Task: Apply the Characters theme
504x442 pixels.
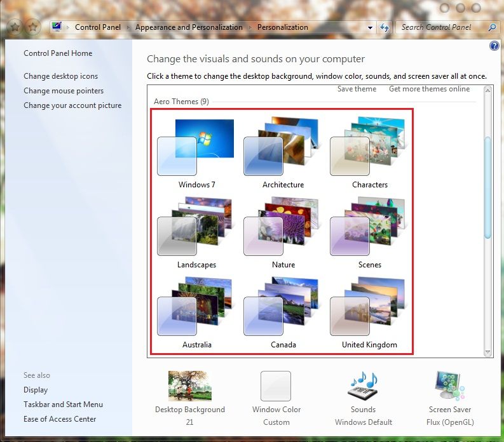Action: pyautogui.click(x=369, y=153)
